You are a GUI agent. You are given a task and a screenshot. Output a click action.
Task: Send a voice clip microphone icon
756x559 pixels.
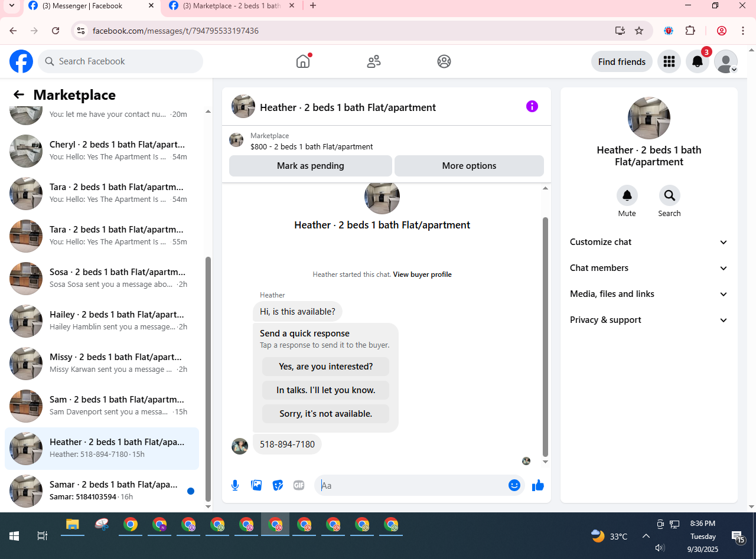(235, 485)
